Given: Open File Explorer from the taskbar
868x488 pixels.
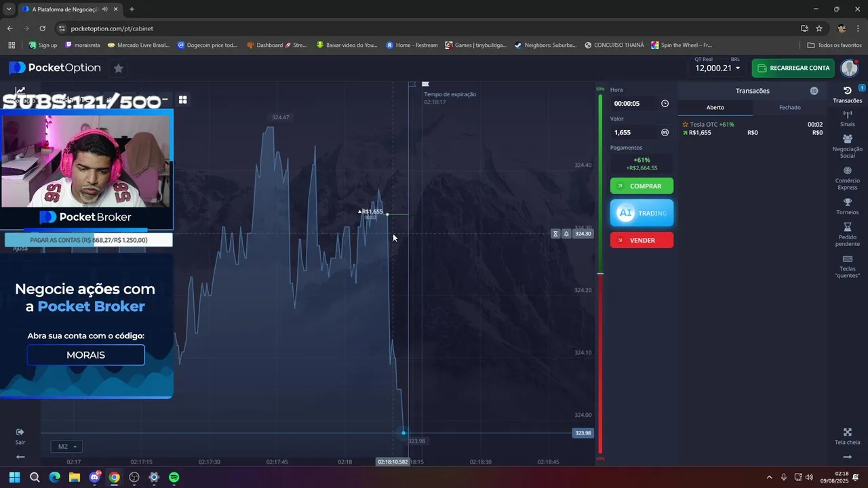Looking at the screenshot, I should point(75,477).
